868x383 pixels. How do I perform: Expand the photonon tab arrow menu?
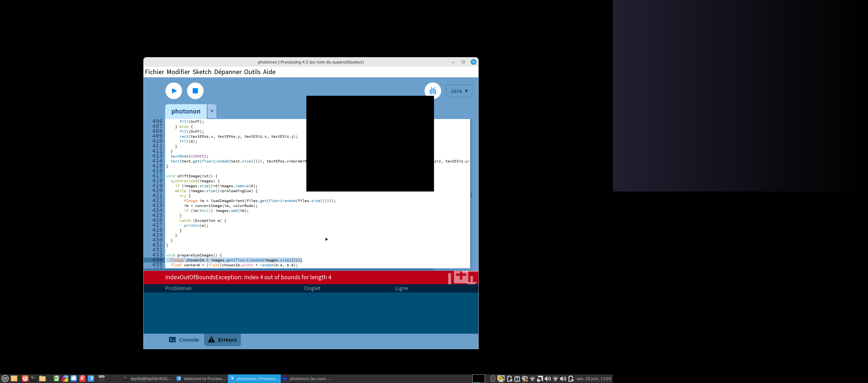point(212,111)
